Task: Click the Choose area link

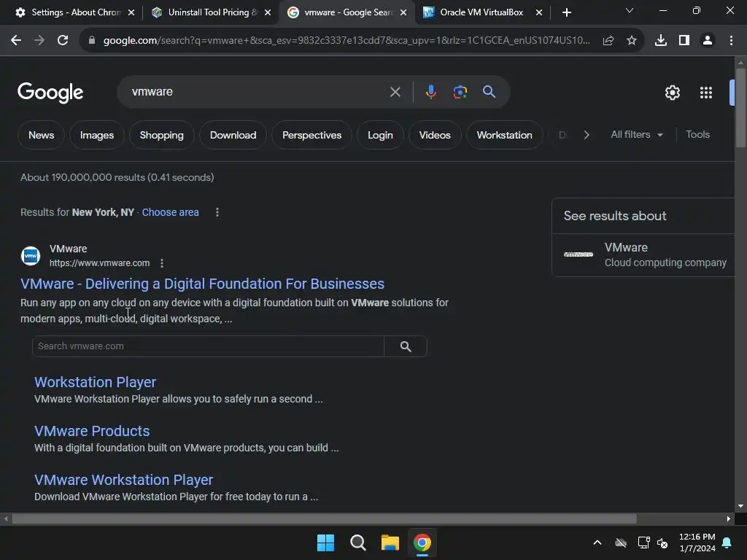Action: (170, 212)
